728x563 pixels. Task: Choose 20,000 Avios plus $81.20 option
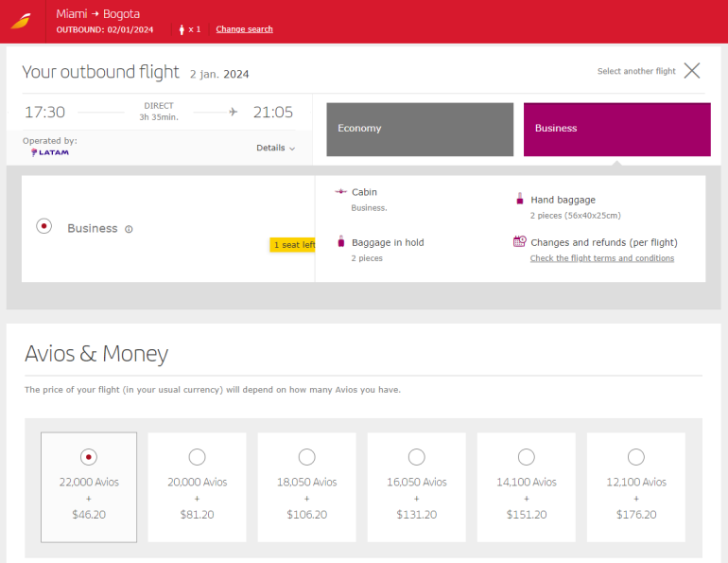197,457
